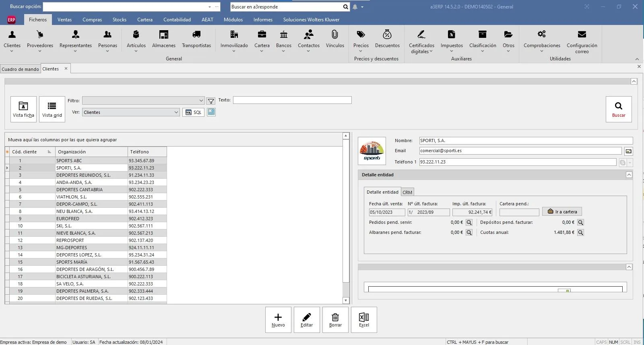Open Contactos ribbon icon
Viewport: 644px width, 345px height.
tap(309, 40)
